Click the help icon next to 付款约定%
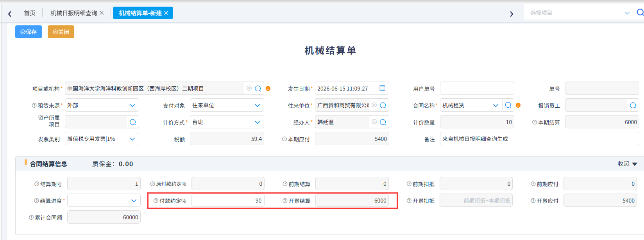The width and height of the screenshot is (644, 240). [x=156, y=201]
